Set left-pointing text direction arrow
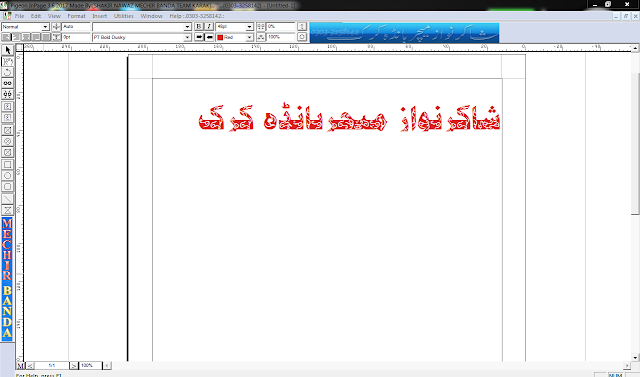Viewport: 640px width, 377px height. tap(209, 37)
